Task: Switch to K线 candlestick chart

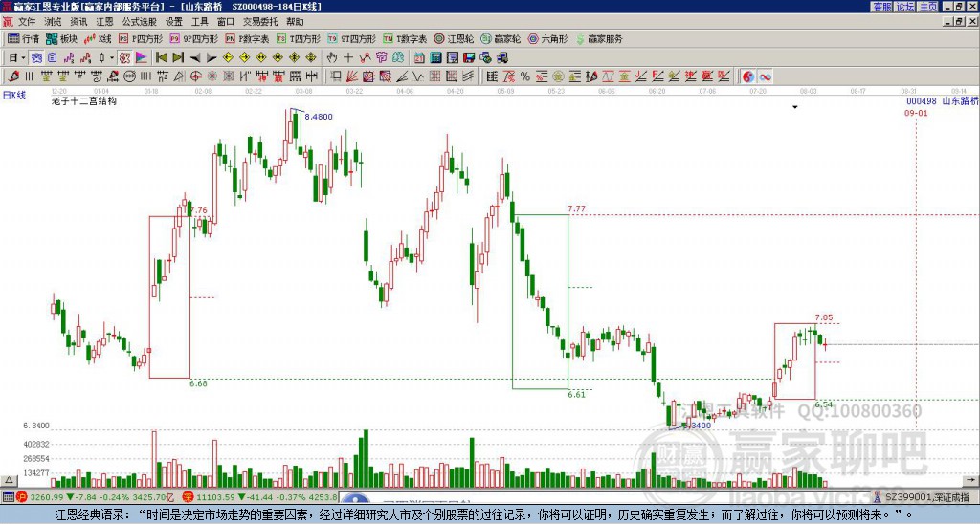Action: [x=98, y=38]
